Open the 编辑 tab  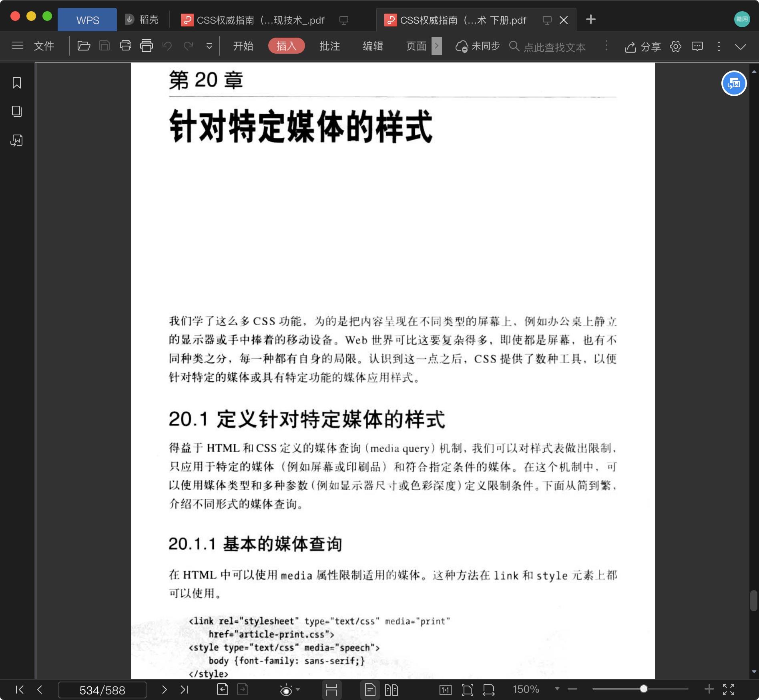click(x=373, y=46)
